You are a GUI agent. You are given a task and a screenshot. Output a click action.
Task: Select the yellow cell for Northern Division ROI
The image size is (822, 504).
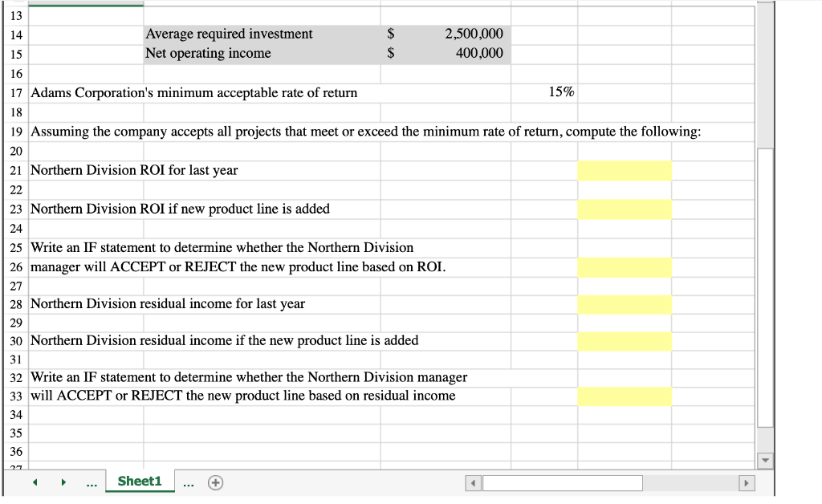626,170
